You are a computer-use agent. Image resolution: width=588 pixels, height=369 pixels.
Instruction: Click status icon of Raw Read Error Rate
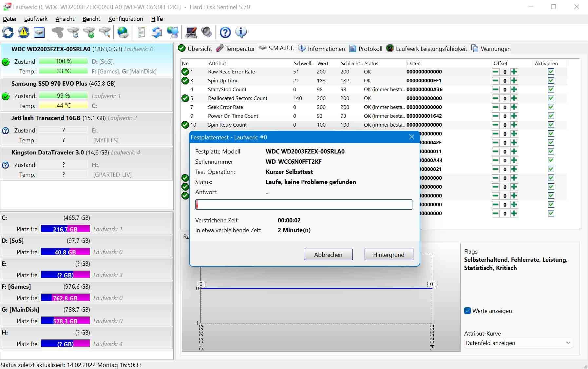(x=185, y=72)
